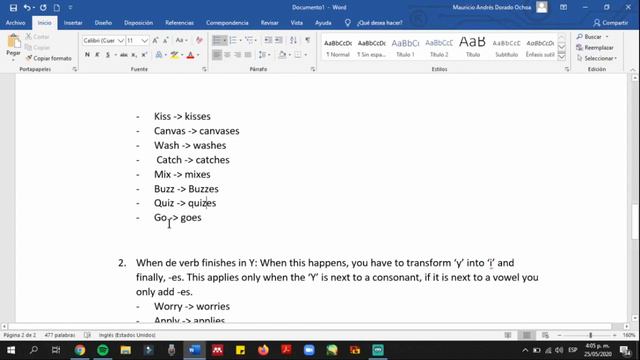Image resolution: width=640 pixels, height=360 pixels.
Task: Open the spelling check status icon
Action: coord(87,335)
